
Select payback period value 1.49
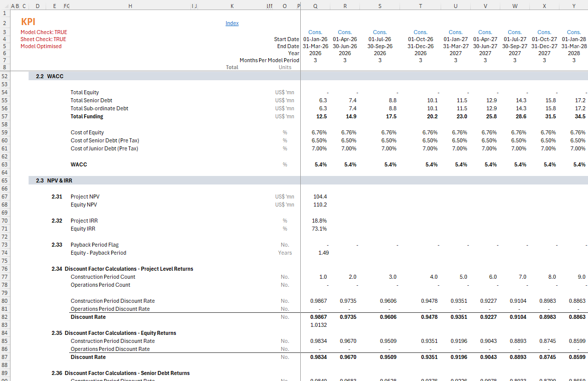[323, 253]
